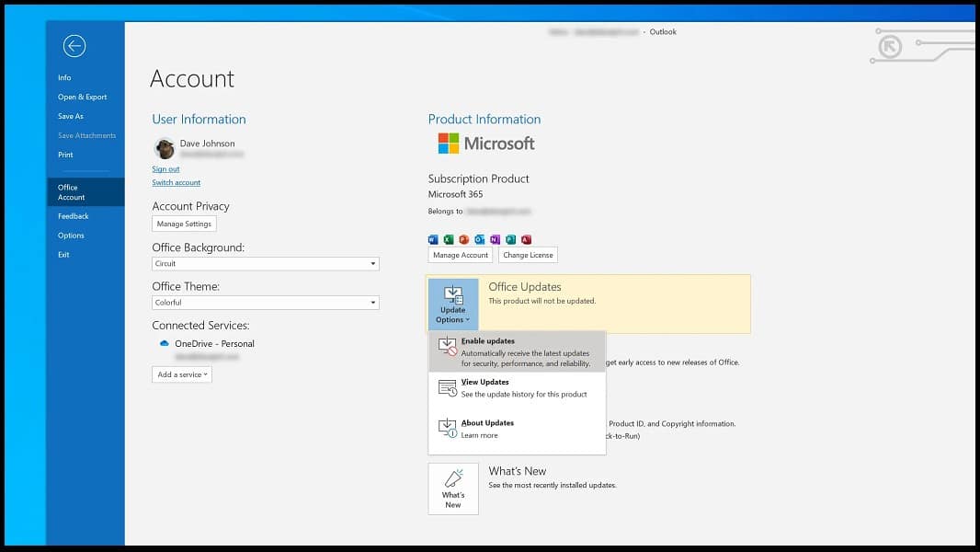Choose Enable updates from the menu
Screen dimensions: 980x552
[517, 352]
